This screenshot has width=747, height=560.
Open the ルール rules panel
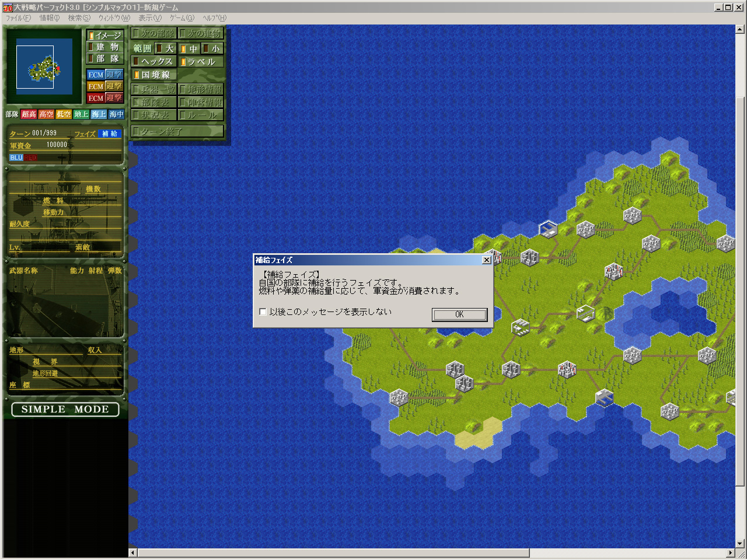pos(201,115)
